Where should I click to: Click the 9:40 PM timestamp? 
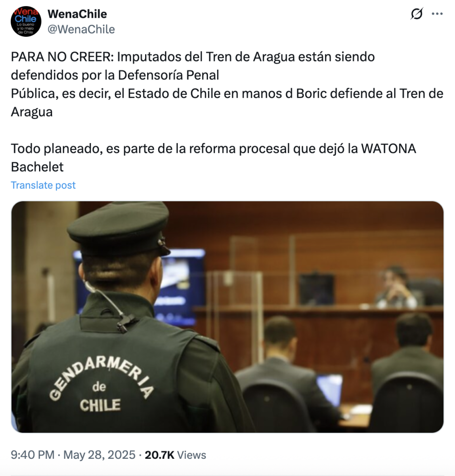(33, 455)
